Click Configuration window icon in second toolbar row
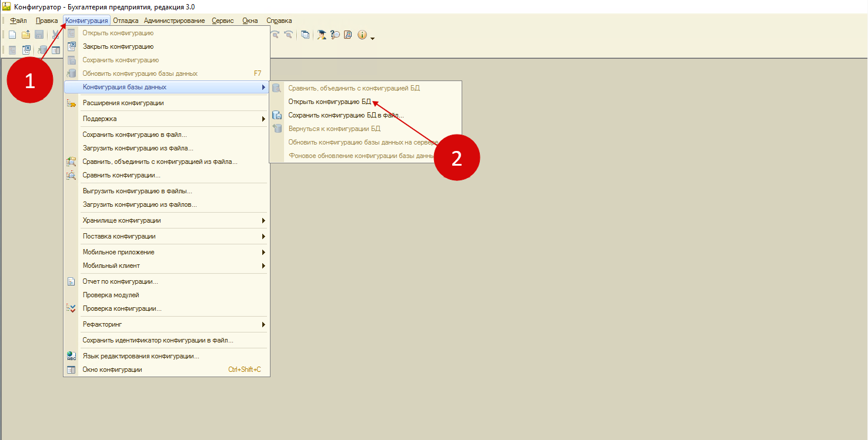868x440 pixels. tap(56, 50)
